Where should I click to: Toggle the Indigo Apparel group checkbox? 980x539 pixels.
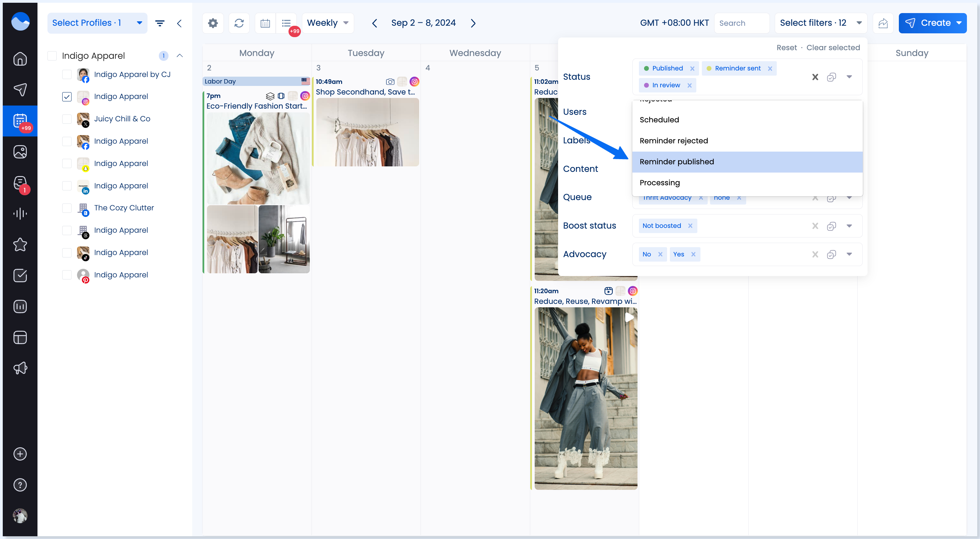click(x=52, y=56)
